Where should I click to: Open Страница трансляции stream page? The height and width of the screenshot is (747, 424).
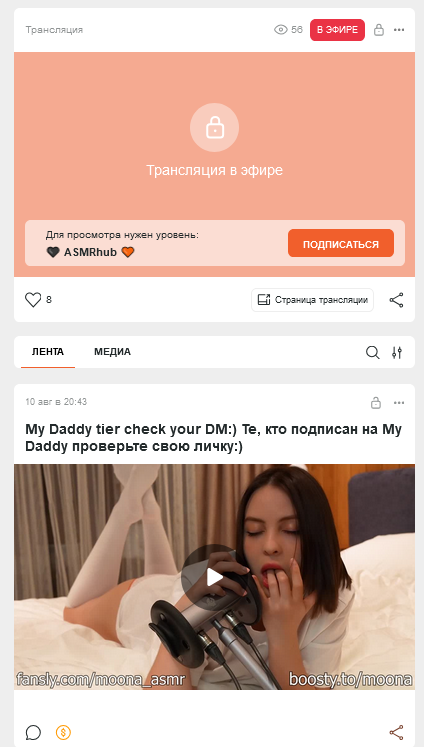(x=313, y=300)
